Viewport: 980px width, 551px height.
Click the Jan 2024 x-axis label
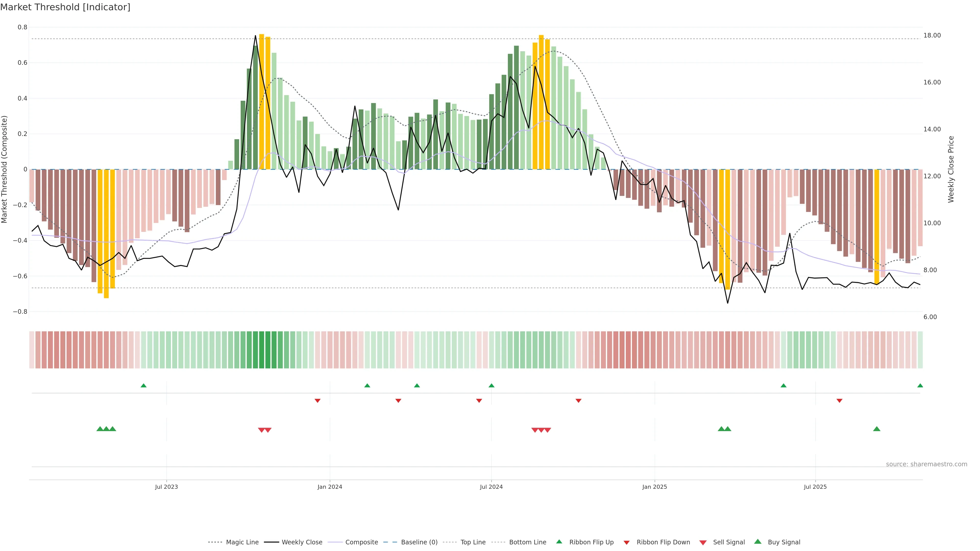(x=330, y=487)
